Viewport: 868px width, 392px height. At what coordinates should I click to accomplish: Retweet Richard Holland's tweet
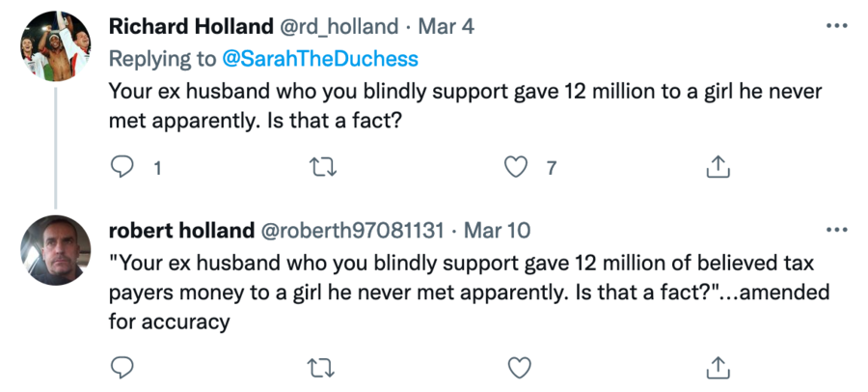(x=319, y=167)
